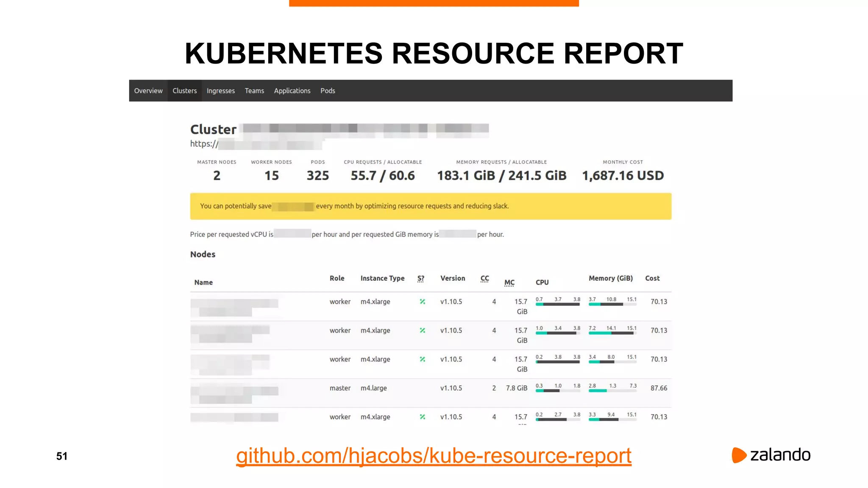Click the Zalando orange logo icon
Screen dimensions: 868x488
(x=739, y=455)
